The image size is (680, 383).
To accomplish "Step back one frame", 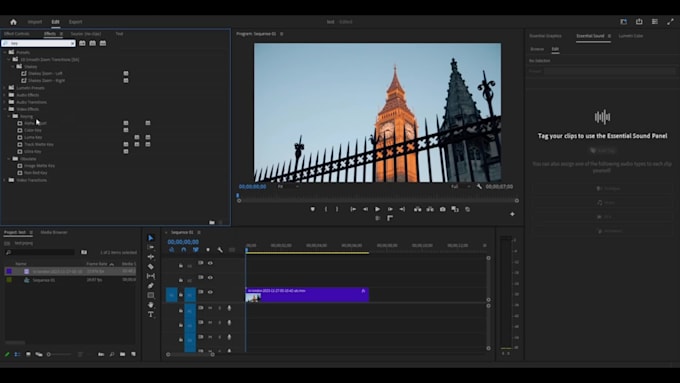I will point(366,209).
